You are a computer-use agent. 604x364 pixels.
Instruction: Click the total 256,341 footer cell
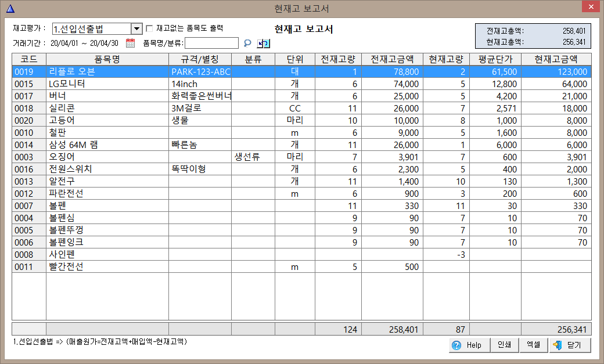click(556, 329)
